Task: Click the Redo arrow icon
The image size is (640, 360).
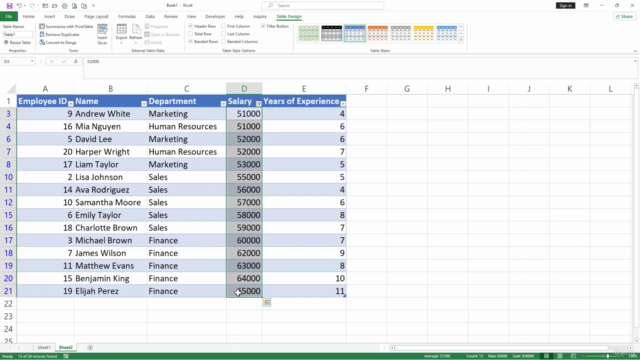Action: point(33,6)
